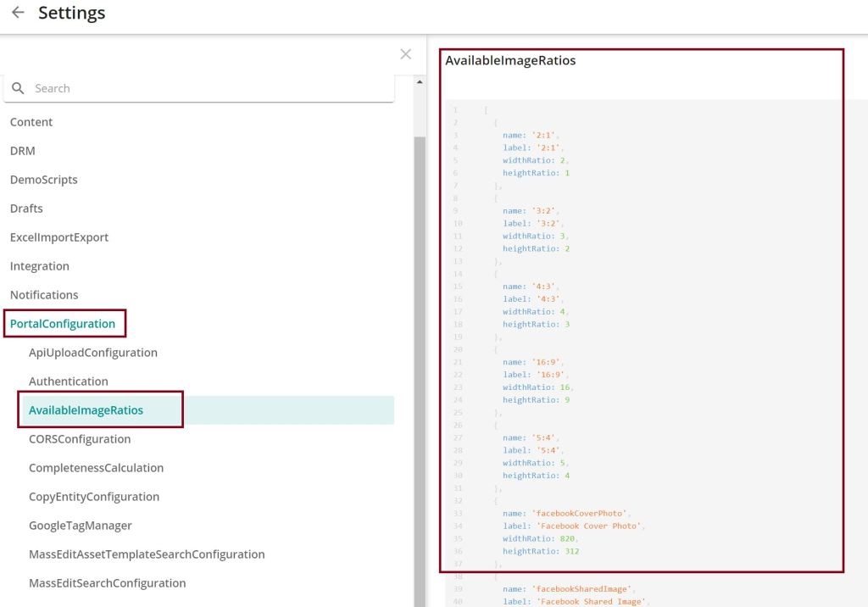Screen dimensions: 868x607
Task: Open ApiUploadConfiguration setting
Action: point(93,353)
